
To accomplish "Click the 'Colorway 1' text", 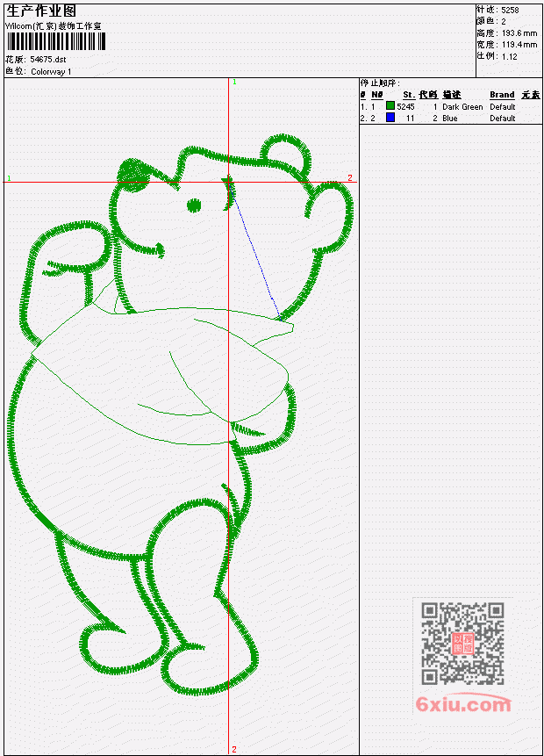I will (51, 71).
